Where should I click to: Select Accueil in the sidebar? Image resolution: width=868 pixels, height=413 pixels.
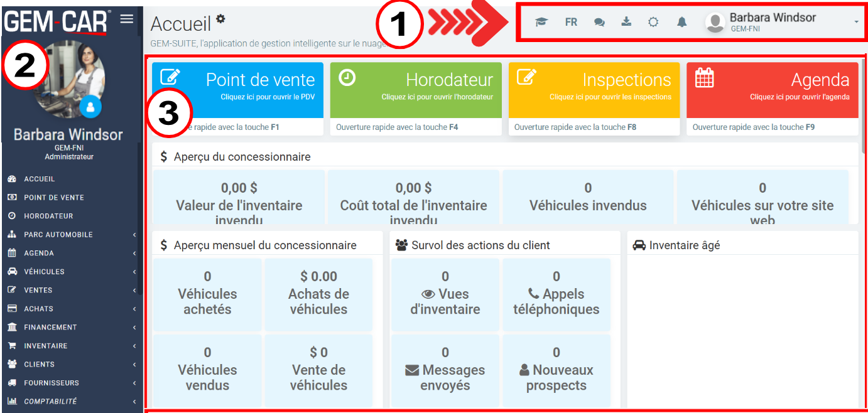39,179
